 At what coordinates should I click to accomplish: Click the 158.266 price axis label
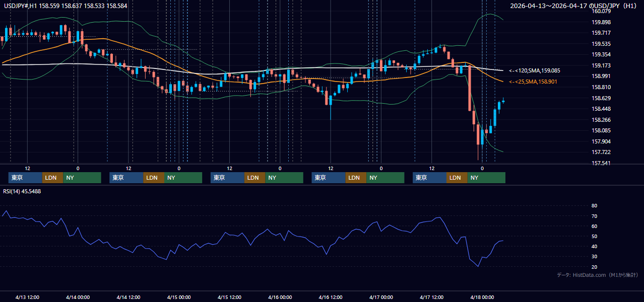tap(602, 120)
